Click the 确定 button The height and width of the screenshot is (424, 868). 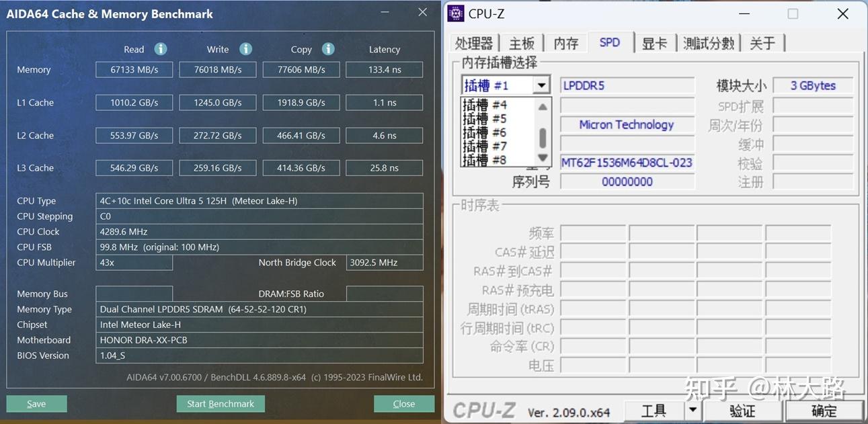tap(824, 410)
